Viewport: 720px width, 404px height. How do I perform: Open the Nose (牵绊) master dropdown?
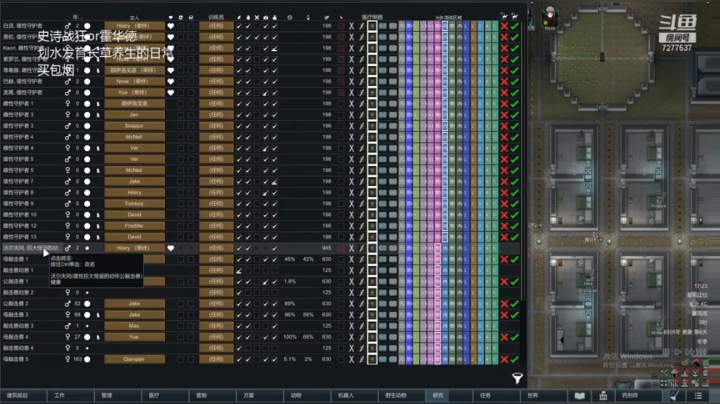click(134, 81)
